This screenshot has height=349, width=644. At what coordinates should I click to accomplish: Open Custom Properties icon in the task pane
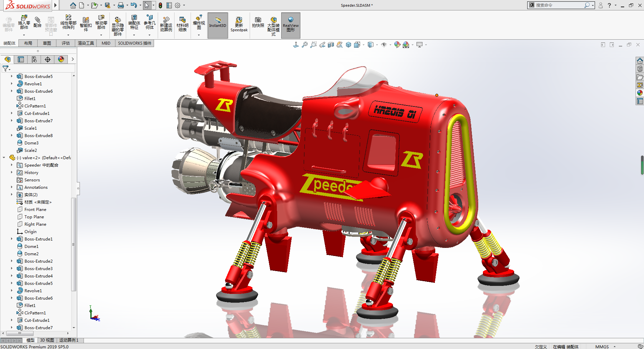640,101
